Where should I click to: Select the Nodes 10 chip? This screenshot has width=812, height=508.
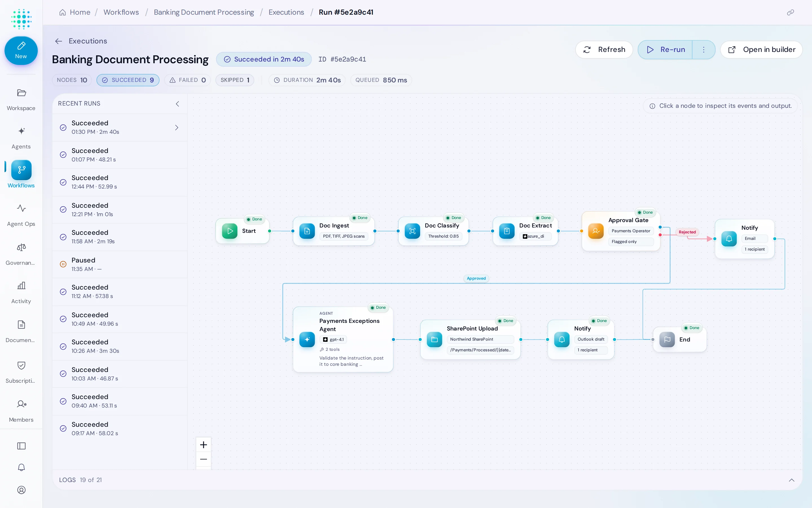pyautogui.click(x=72, y=80)
